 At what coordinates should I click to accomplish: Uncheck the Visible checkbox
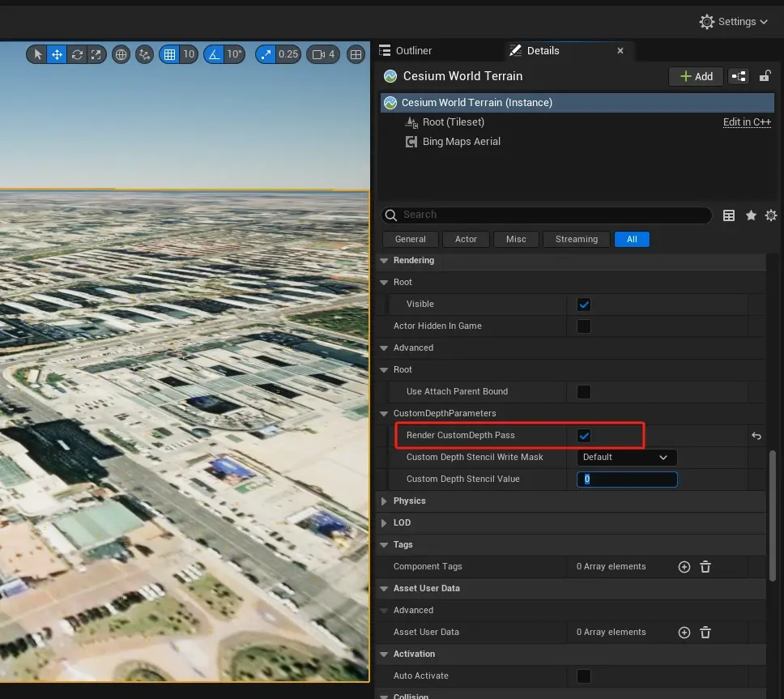(583, 304)
